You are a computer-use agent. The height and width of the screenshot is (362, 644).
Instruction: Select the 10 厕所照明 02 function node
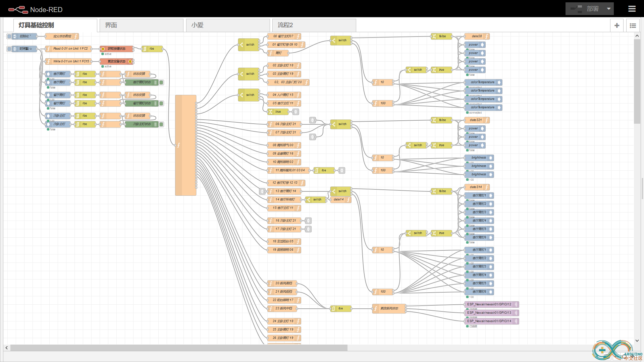coord(284,162)
